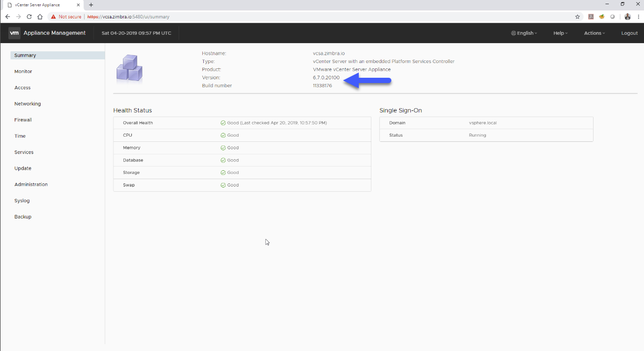The image size is (644, 351).
Task: Open the basket-shaped browser extension
Action: click(601, 17)
